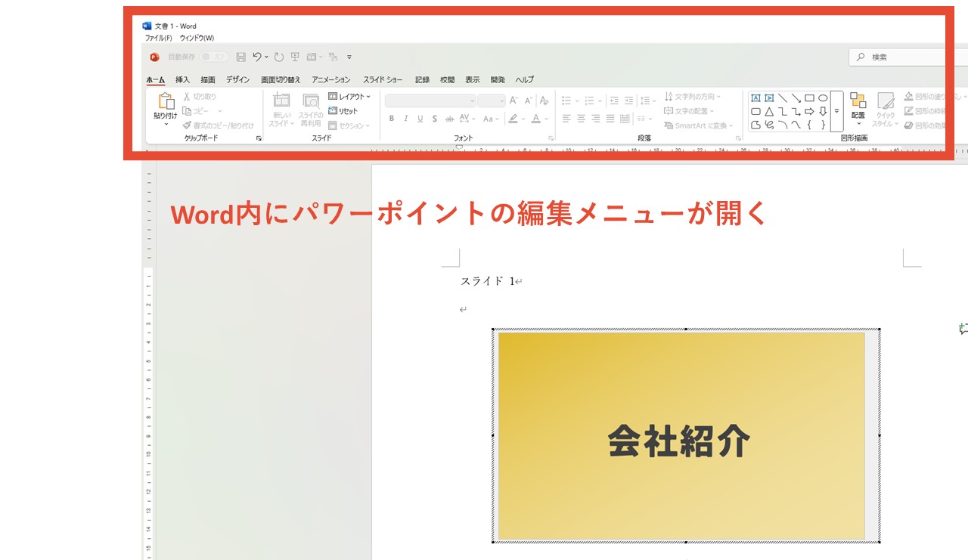Viewport: 968px width, 560px height.
Task: Toggle text shadow S button
Action: click(435, 119)
